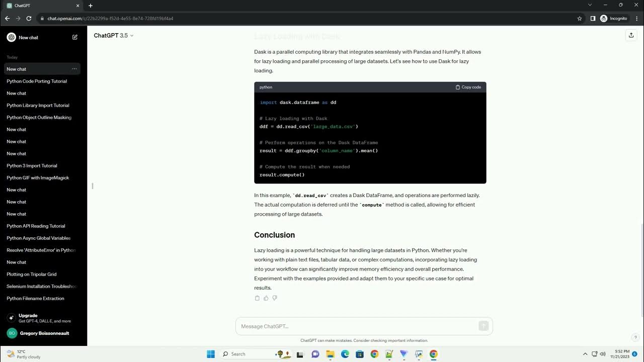Screen dimensions: 644x362
Task: Bookmark this page with the star icon
Action: (580, 18)
